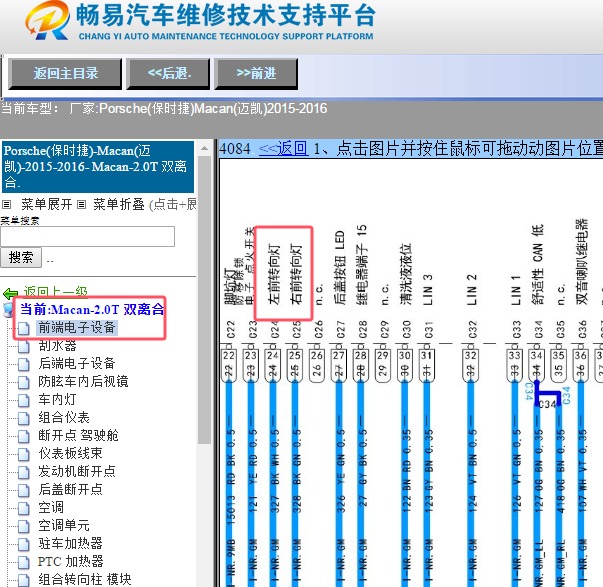Open 发动机断开点 tree item
Screen dimensions: 603x587
click(x=77, y=471)
